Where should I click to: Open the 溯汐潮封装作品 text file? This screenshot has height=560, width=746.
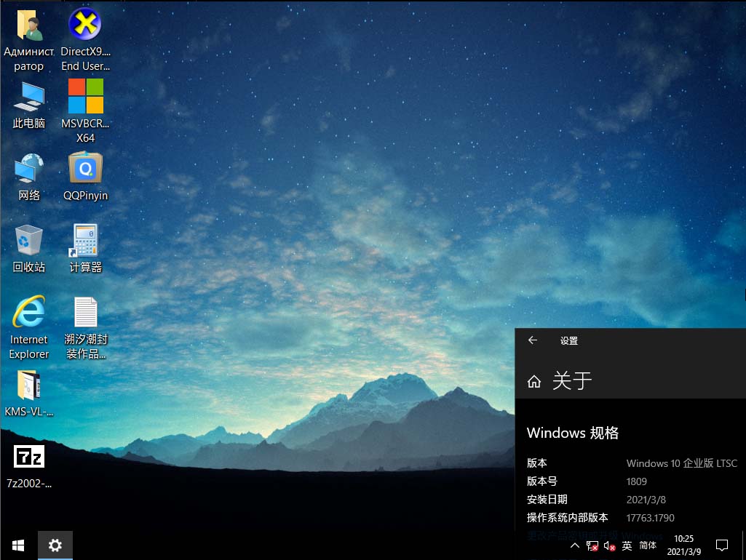click(85, 312)
